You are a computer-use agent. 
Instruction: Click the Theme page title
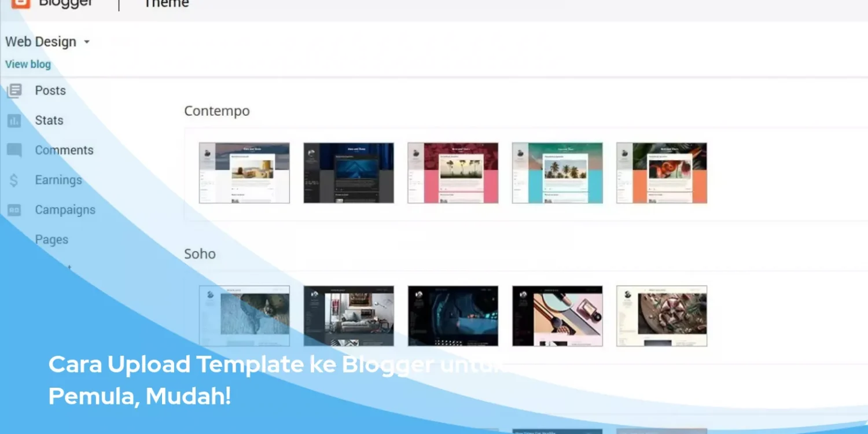[x=166, y=3]
